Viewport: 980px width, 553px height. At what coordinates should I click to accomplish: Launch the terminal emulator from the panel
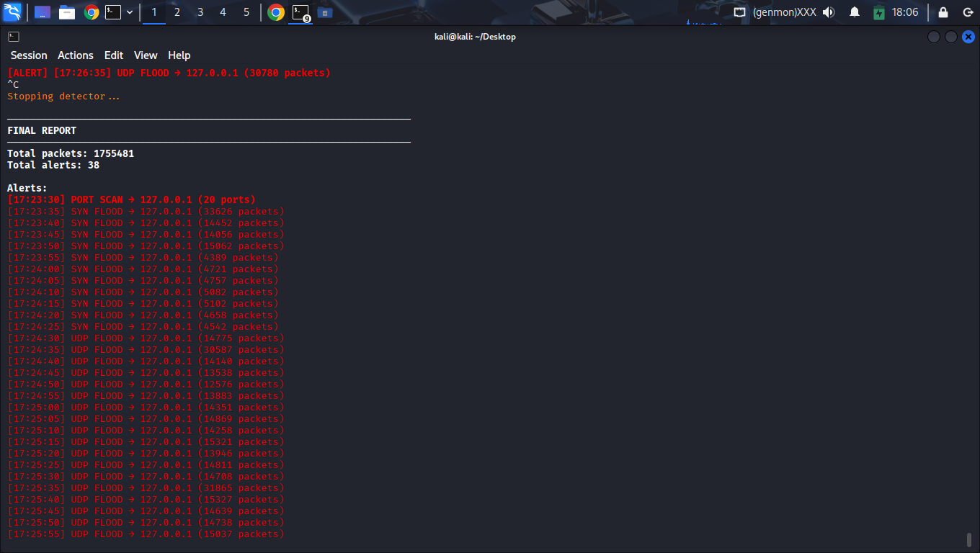113,12
